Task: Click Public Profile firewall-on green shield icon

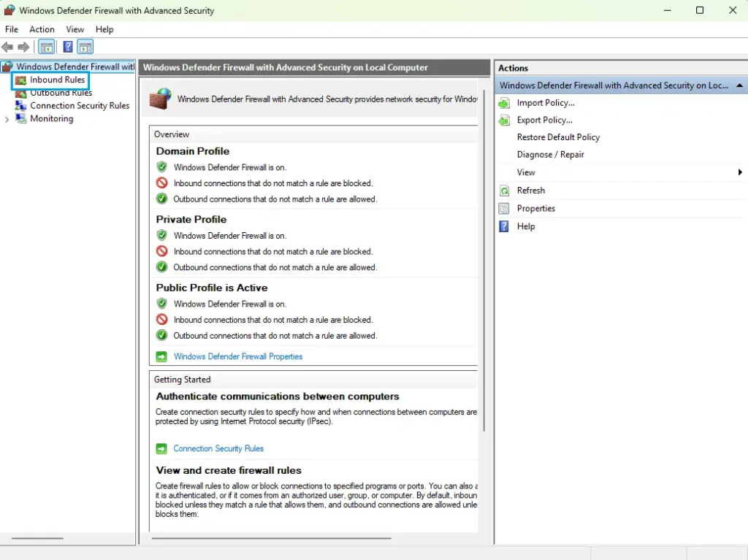Action: [x=161, y=304]
